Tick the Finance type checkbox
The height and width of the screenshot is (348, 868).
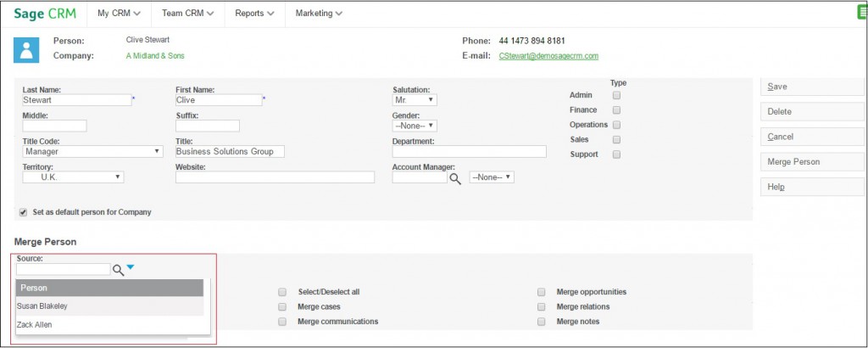click(x=617, y=109)
